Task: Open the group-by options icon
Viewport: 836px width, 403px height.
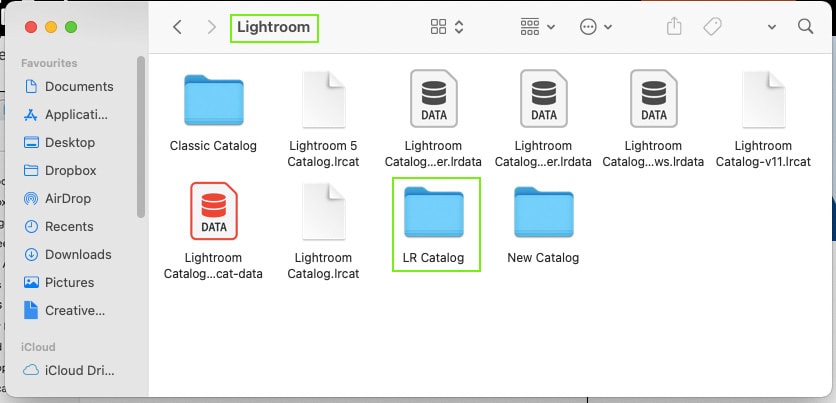Action: click(x=530, y=27)
